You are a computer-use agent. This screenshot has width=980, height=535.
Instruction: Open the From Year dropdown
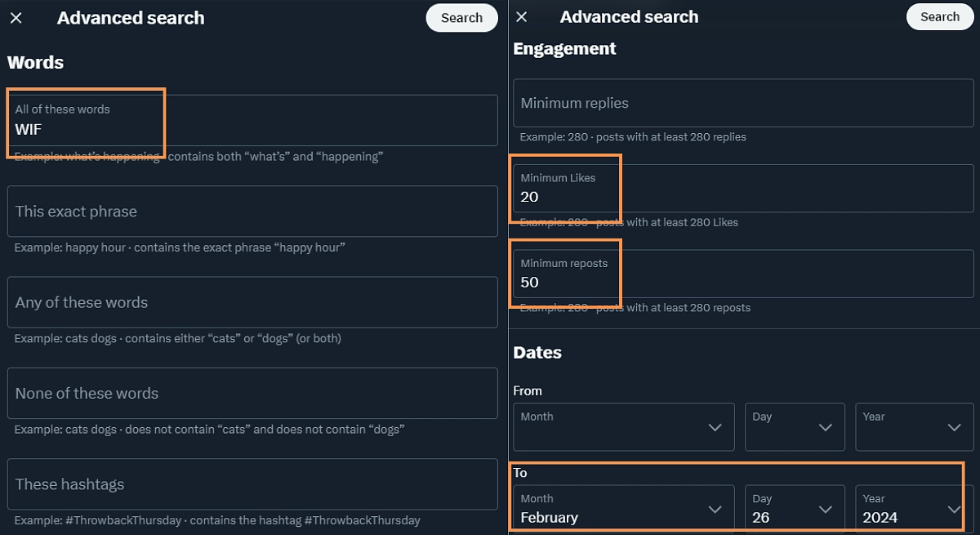[915, 426]
